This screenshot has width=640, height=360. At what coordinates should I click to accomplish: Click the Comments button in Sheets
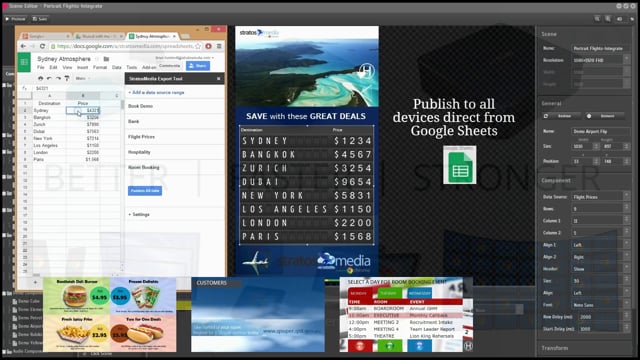tap(170, 66)
